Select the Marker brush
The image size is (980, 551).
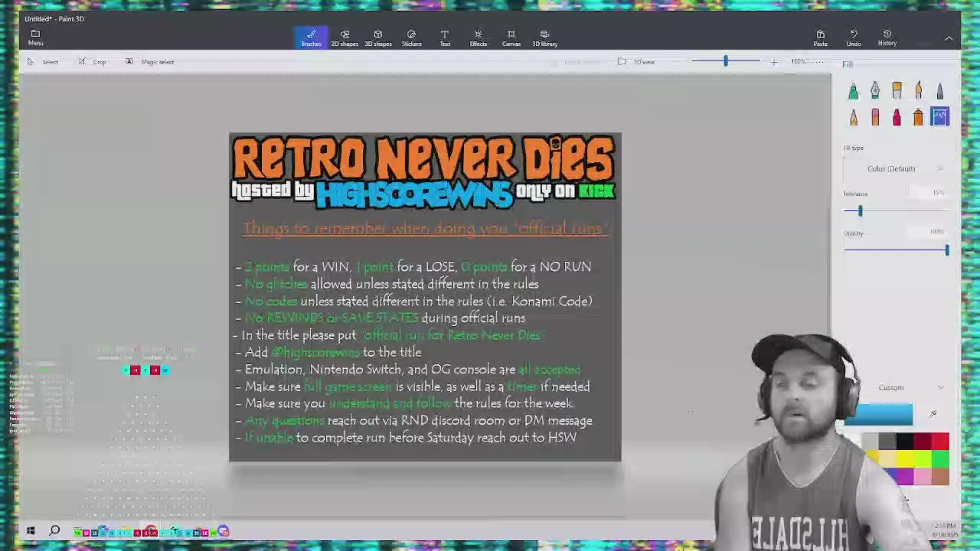coord(853,91)
